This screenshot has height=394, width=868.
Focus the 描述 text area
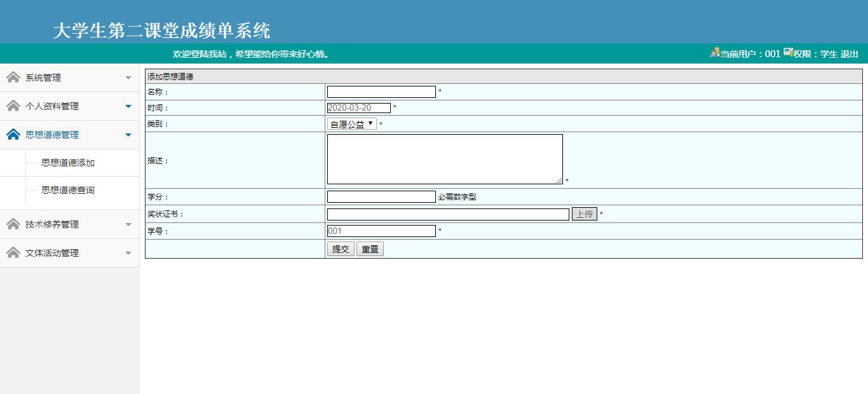445,159
